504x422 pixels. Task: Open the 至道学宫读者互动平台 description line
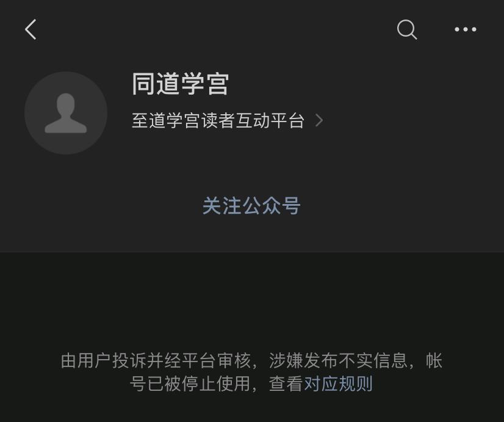(218, 121)
